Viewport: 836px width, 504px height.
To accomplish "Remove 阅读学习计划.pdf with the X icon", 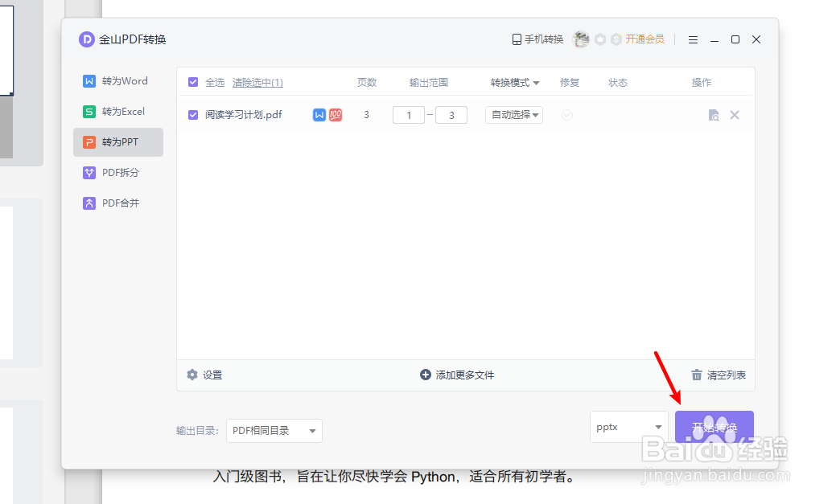I will (x=734, y=114).
